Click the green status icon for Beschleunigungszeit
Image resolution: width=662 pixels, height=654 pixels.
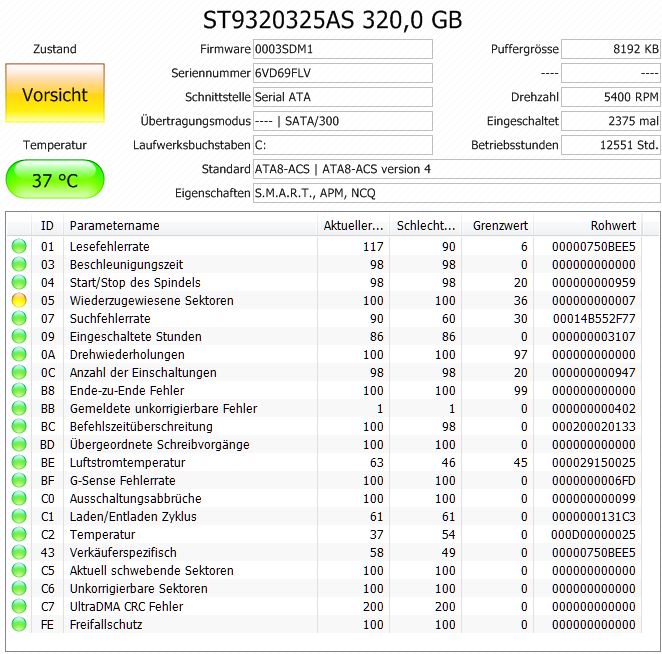click(19, 264)
